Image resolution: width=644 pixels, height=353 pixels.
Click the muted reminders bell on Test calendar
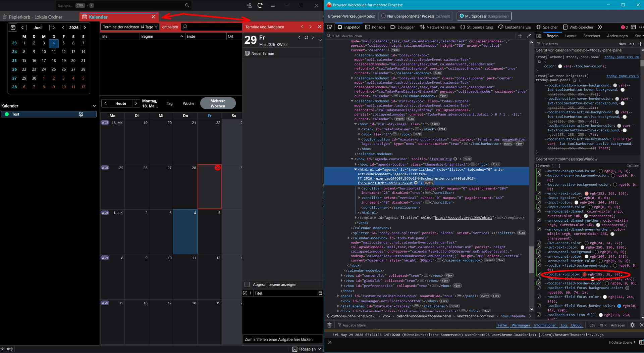[x=81, y=114]
